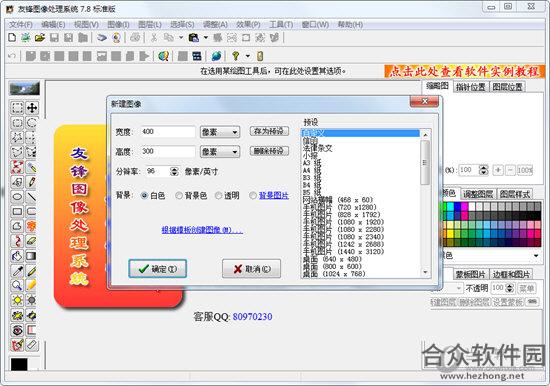Open the help icon dropdown arrow

[x=248, y=56]
